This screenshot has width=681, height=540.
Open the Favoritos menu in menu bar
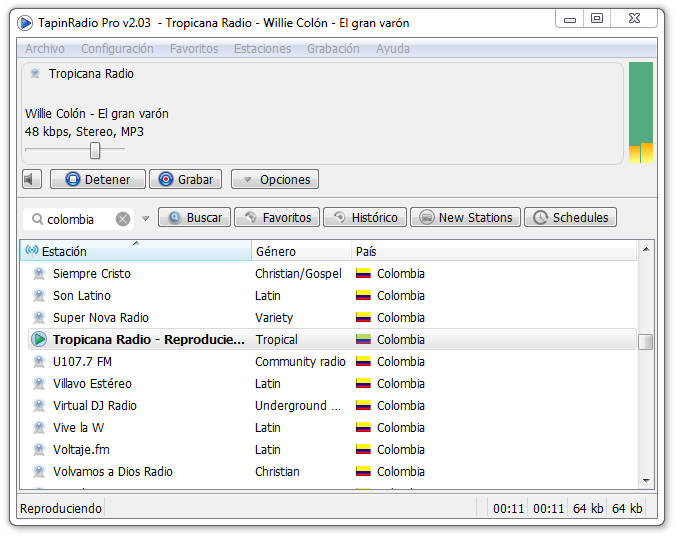[194, 49]
